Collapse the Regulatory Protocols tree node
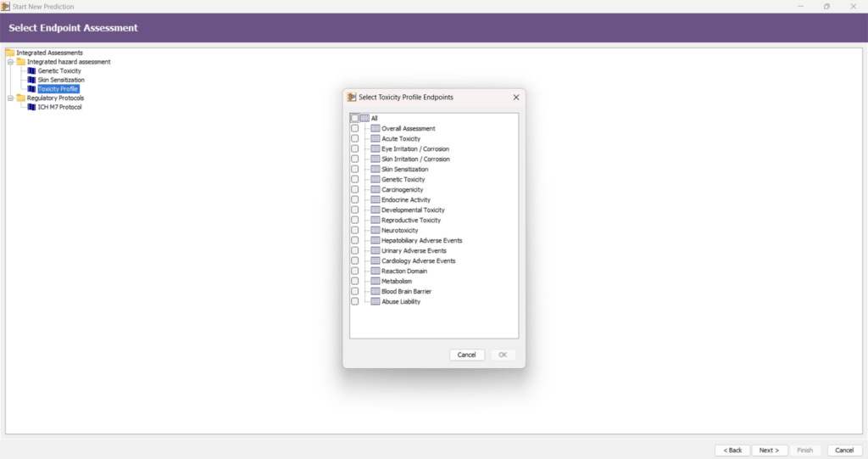The image size is (868, 459). (x=11, y=98)
